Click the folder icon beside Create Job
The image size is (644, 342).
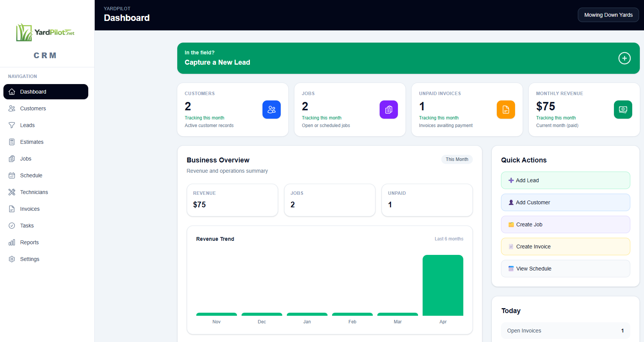pos(511,224)
